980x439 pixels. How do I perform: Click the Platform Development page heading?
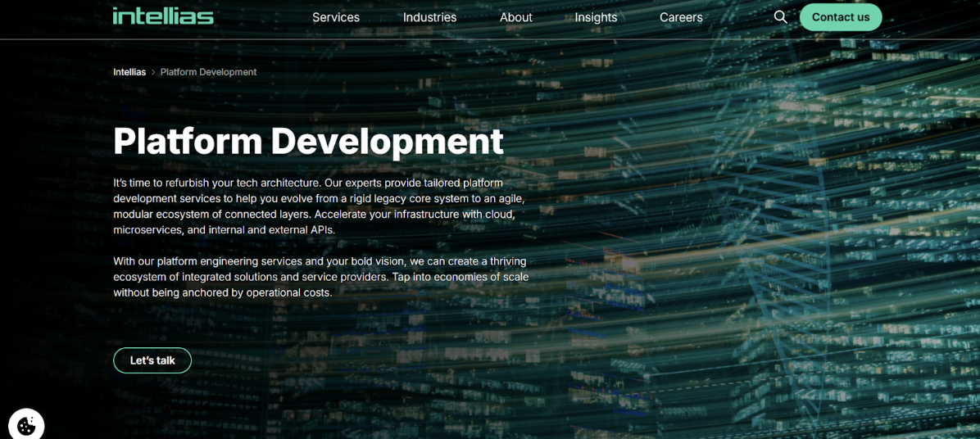[308, 141]
